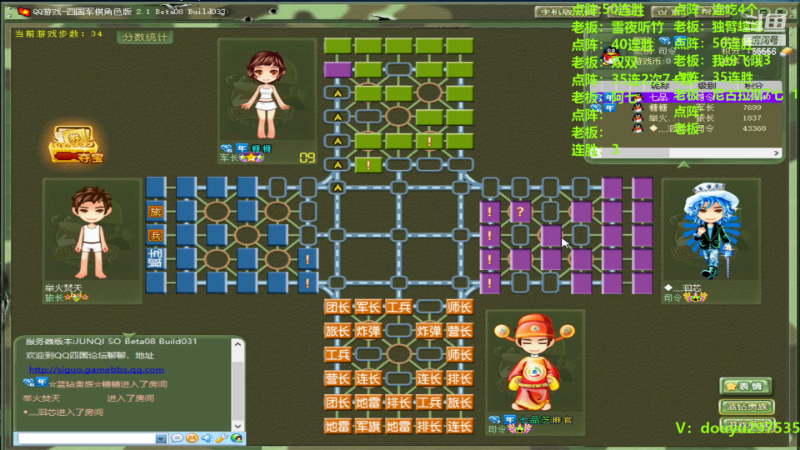The image size is (800, 450).
Task: Click the blue diamond badge under 糖糖 avatar
Action: pos(227,148)
